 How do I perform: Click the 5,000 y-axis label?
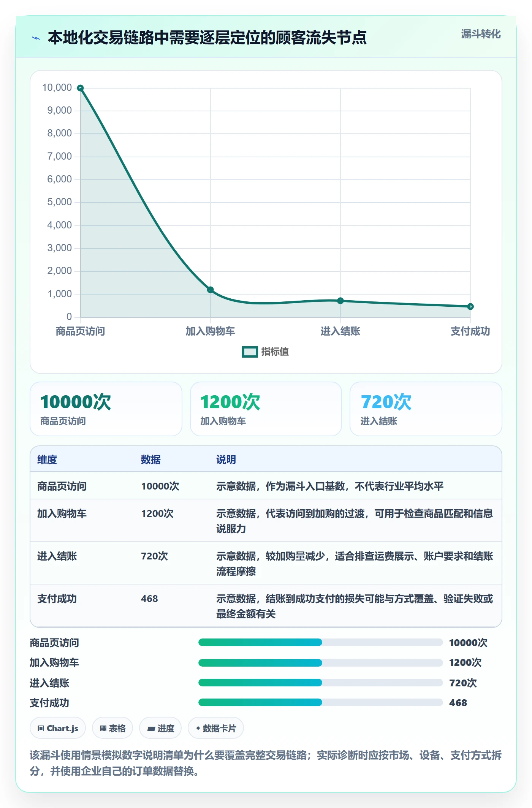(60, 202)
